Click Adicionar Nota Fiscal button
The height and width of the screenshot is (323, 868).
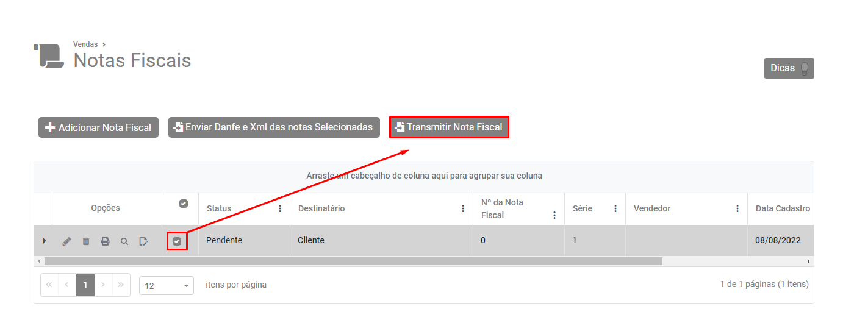(98, 127)
